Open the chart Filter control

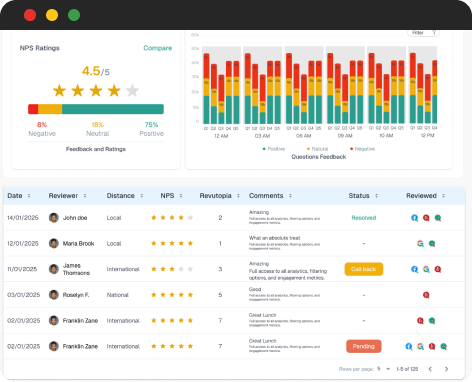coord(423,33)
